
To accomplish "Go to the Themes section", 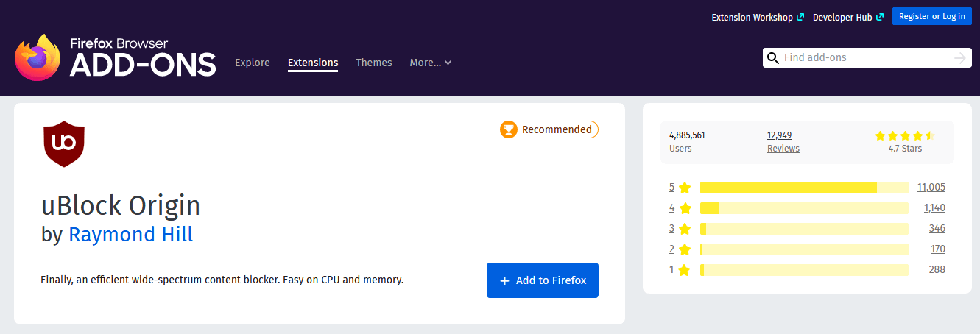I will [374, 63].
